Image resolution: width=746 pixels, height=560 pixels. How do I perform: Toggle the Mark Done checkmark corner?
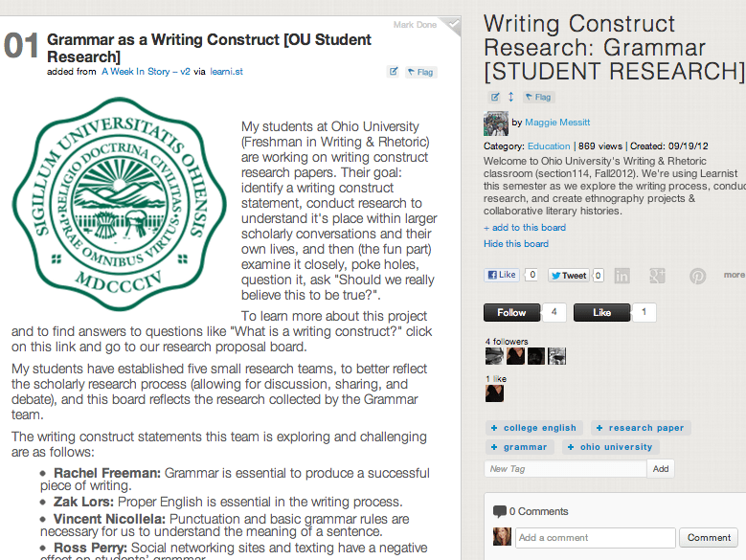pos(452,25)
